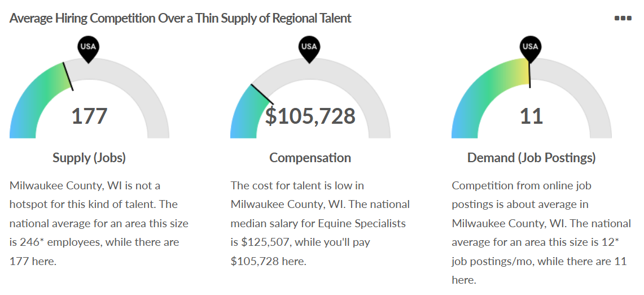Click the job postings competition description

pyautogui.click(x=541, y=232)
